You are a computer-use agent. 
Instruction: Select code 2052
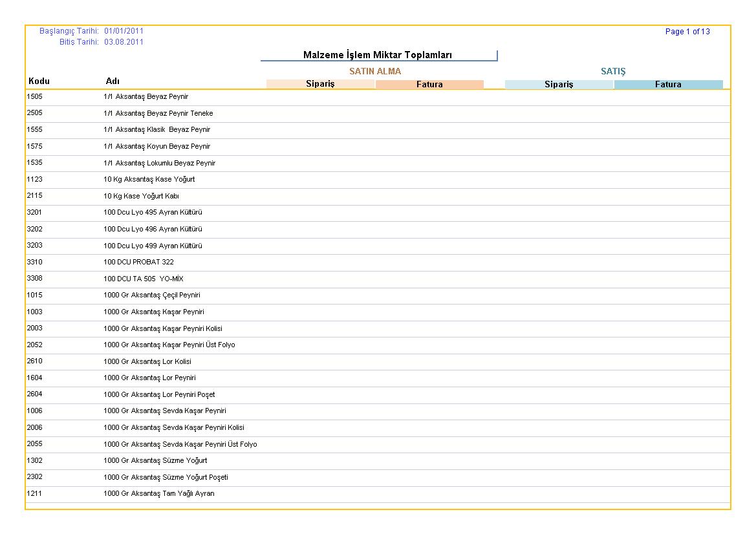(x=35, y=345)
